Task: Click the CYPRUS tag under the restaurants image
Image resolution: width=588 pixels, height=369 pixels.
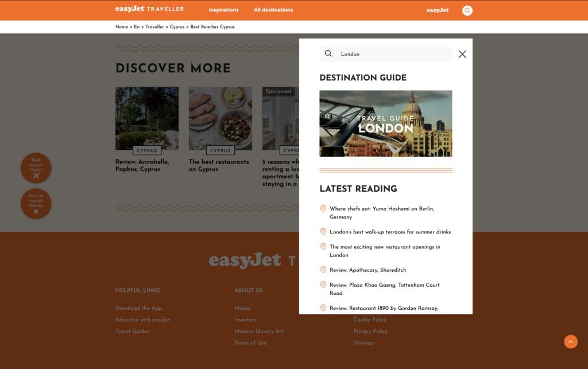Action: (220, 150)
